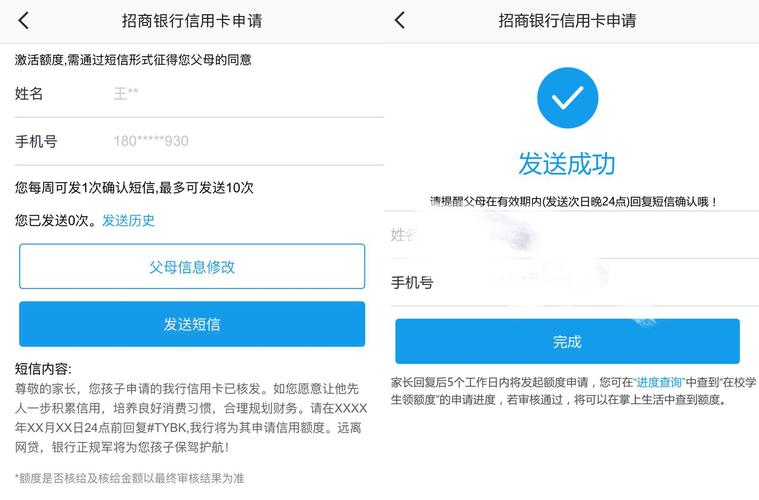Select the 姓名 field showing 王**
The width and height of the screenshot is (759, 500).
[199, 93]
